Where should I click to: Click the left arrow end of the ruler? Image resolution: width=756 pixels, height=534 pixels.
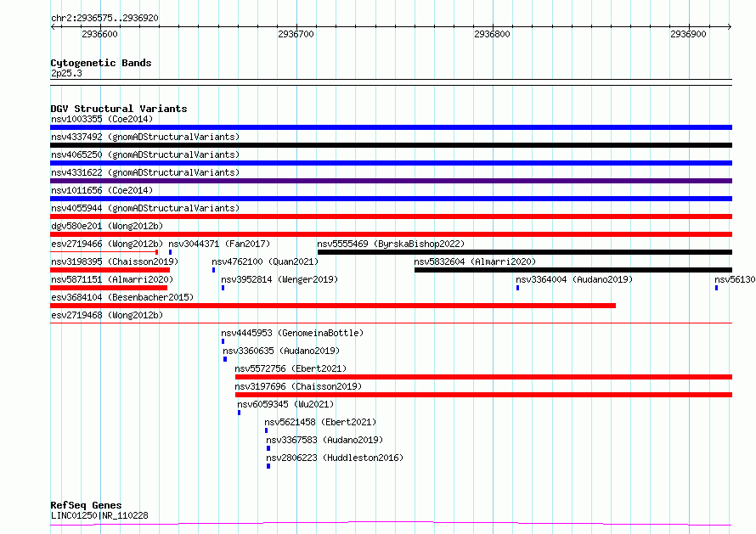point(53,26)
